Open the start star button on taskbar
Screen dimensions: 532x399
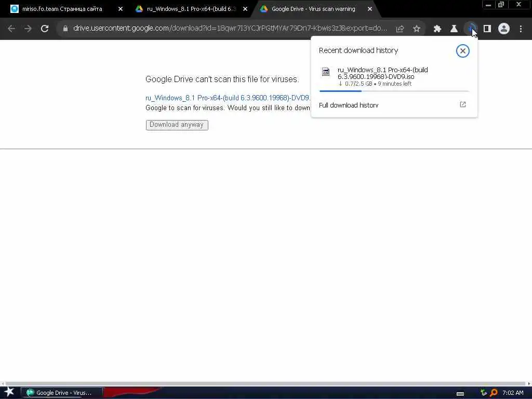click(9, 392)
